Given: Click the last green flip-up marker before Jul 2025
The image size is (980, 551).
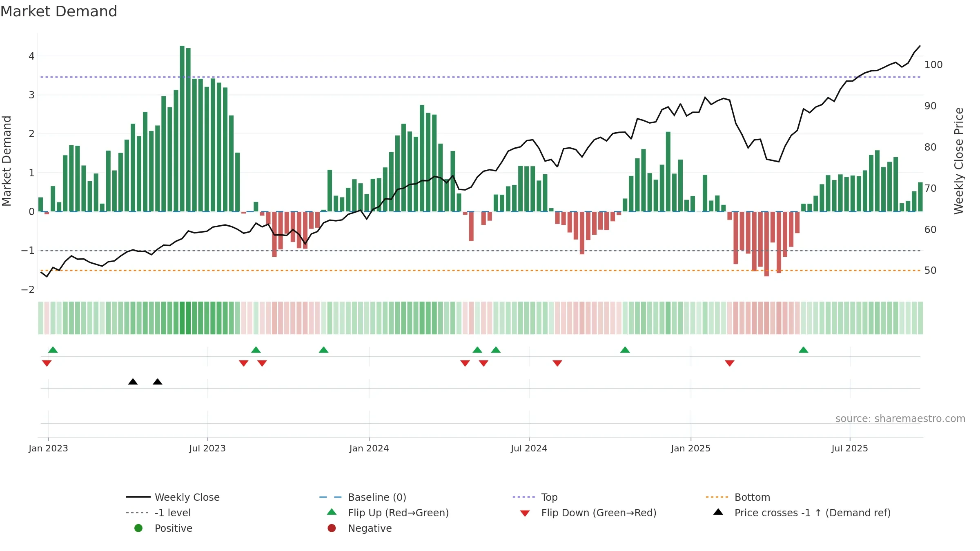Looking at the screenshot, I should pyautogui.click(x=804, y=350).
